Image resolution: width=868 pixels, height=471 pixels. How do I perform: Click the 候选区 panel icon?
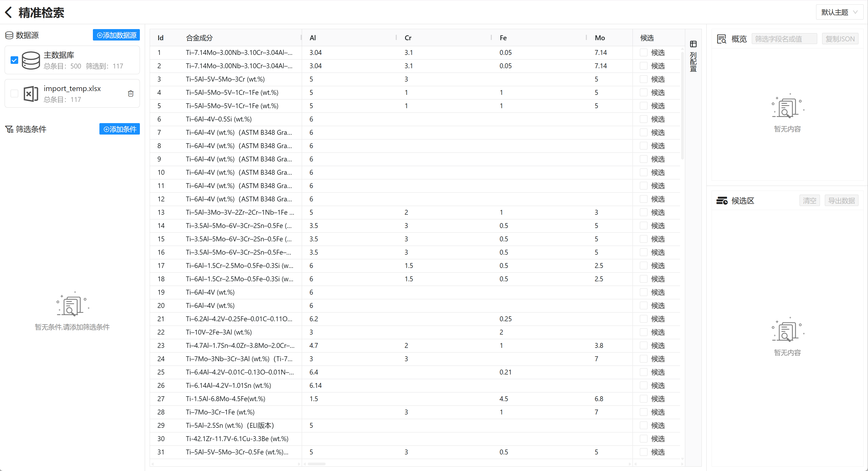(722, 201)
